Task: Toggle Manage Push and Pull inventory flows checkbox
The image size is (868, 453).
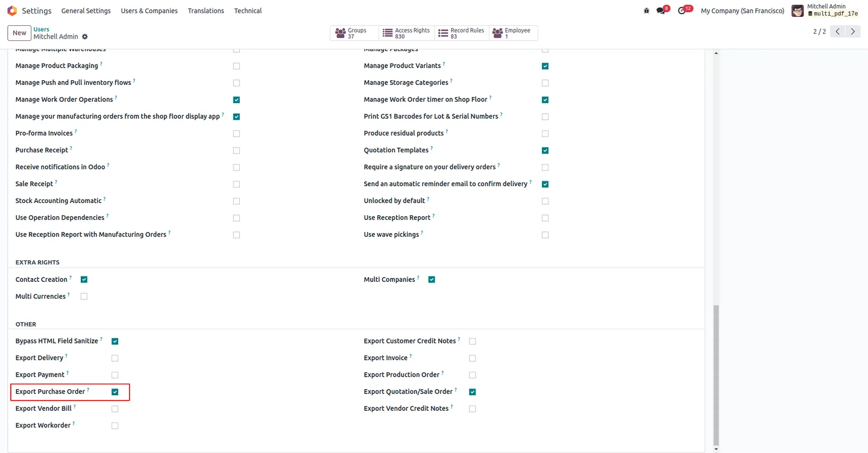Action: coord(236,83)
